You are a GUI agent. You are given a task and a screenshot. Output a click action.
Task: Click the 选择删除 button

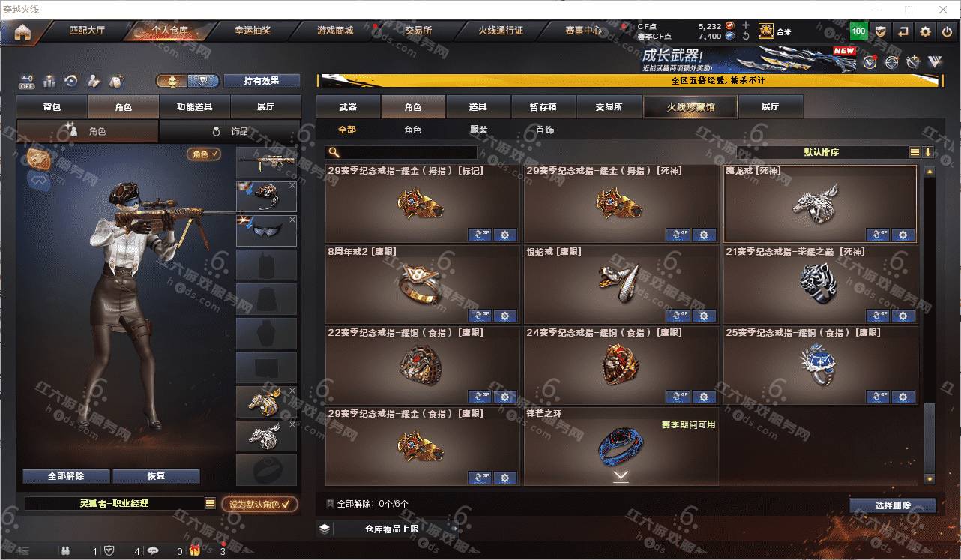(893, 505)
